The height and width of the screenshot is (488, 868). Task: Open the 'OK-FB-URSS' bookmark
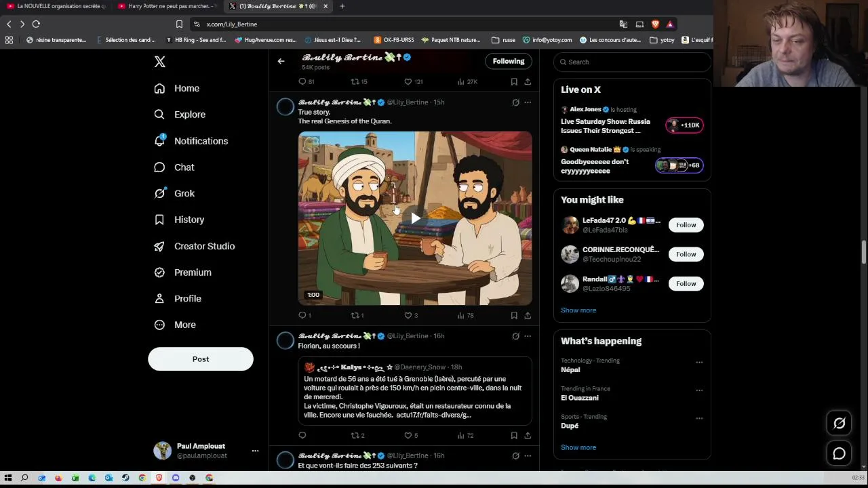pos(394,40)
